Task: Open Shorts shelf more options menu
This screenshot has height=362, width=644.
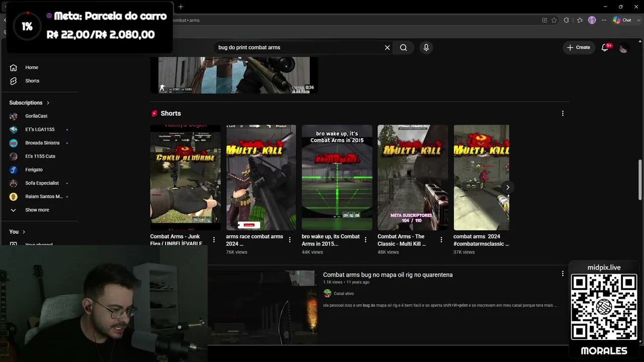Action: [x=562, y=114]
